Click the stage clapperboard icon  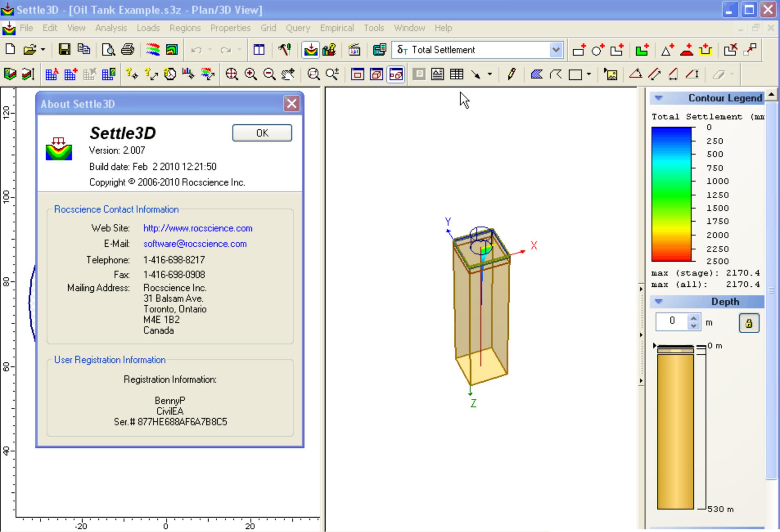point(354,50)
